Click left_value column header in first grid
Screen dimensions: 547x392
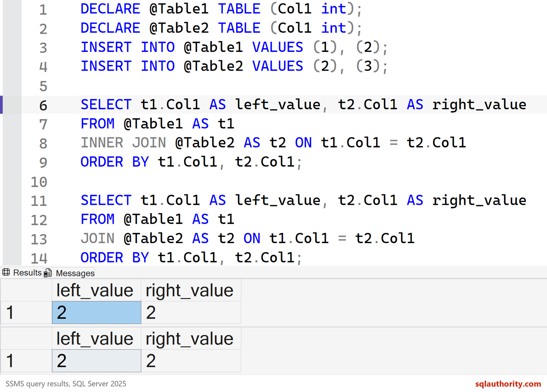(x=96, y=290)
